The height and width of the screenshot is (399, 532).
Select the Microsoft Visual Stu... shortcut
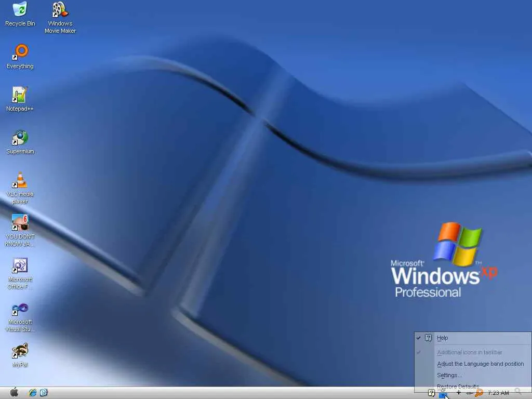coord(20,317)
